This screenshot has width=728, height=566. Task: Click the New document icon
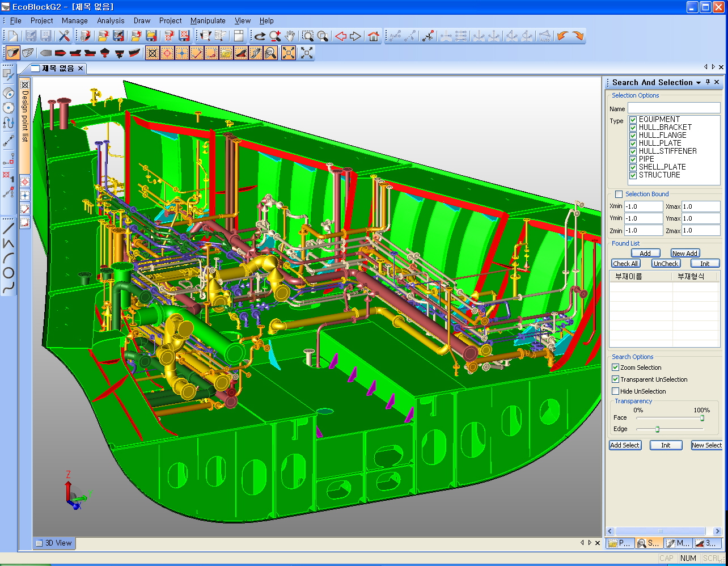coord(12,36)
